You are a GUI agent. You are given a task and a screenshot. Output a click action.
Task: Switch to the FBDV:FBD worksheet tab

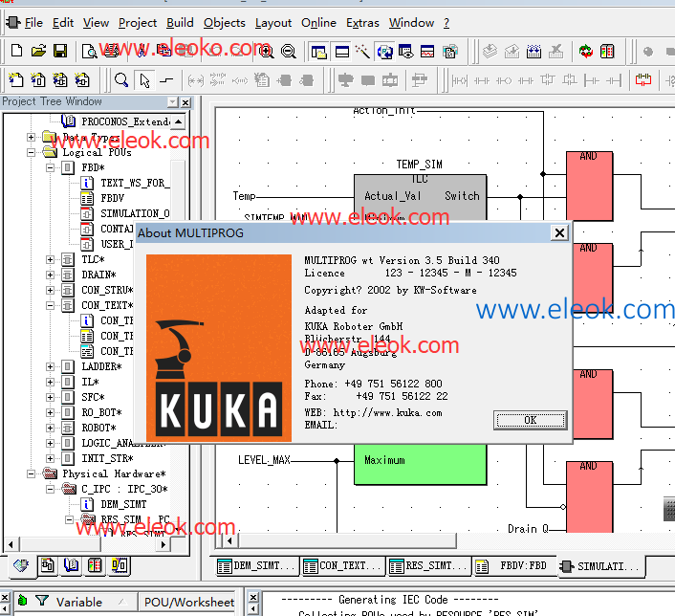[514, 565]
